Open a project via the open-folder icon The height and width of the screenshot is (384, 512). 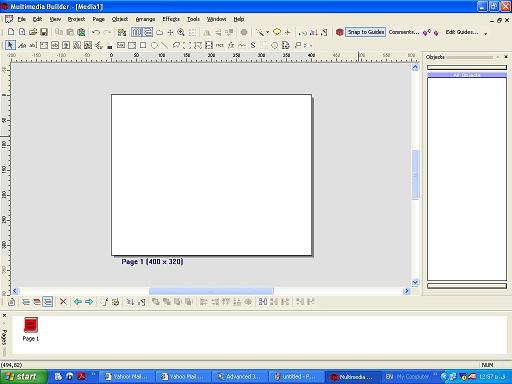33,32
